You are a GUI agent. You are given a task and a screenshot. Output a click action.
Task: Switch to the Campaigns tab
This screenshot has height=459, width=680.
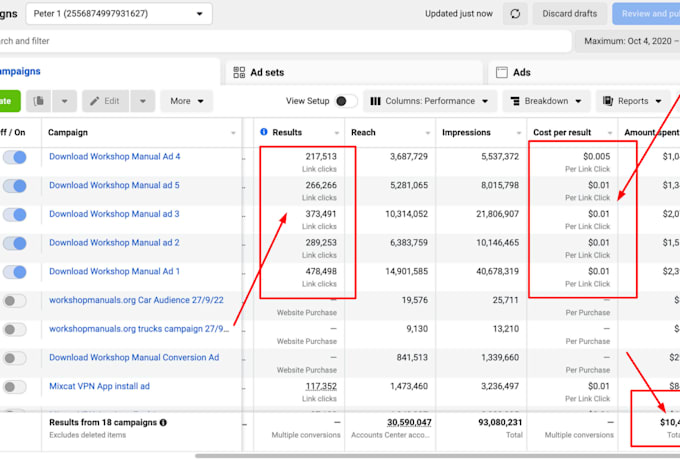point(108,72)
